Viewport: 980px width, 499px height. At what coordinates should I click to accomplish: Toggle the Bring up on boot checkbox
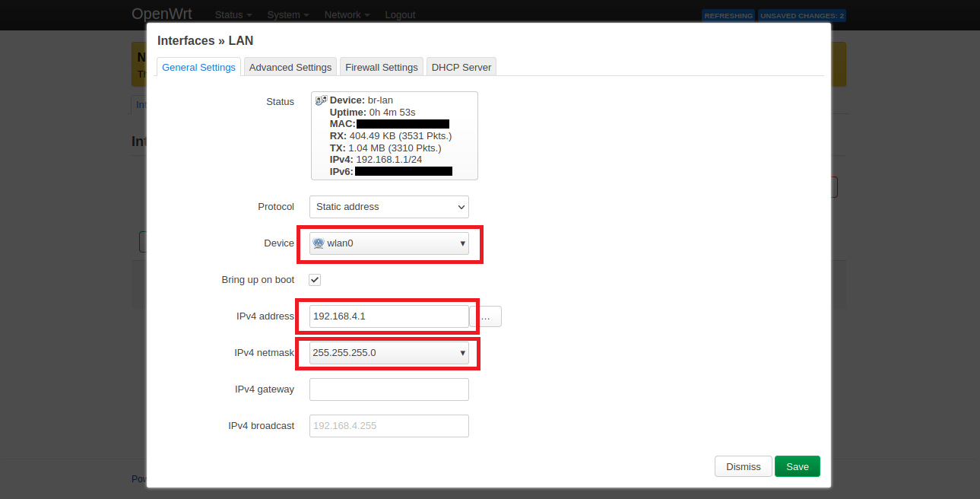[x=315, y=280]
